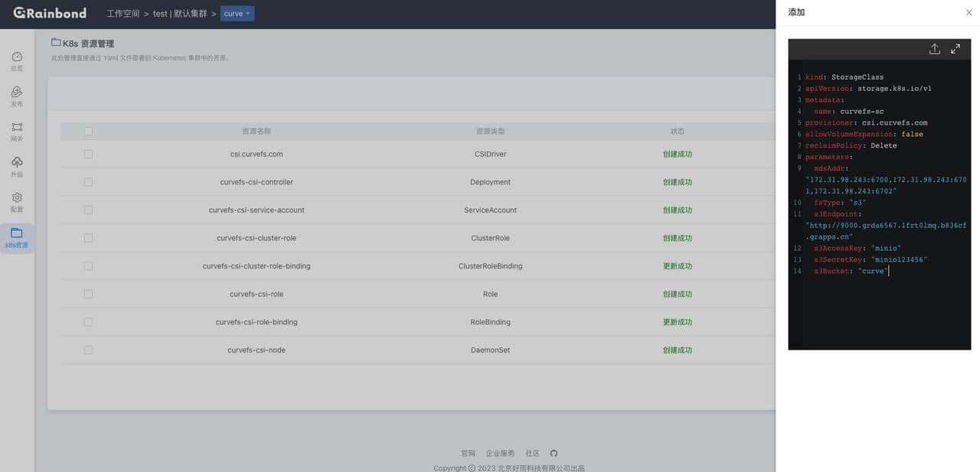Viewport: 980px width, 472px height.
Task: Click the allowVolumeExpansion: false line
Action: (x=864, y=134)
